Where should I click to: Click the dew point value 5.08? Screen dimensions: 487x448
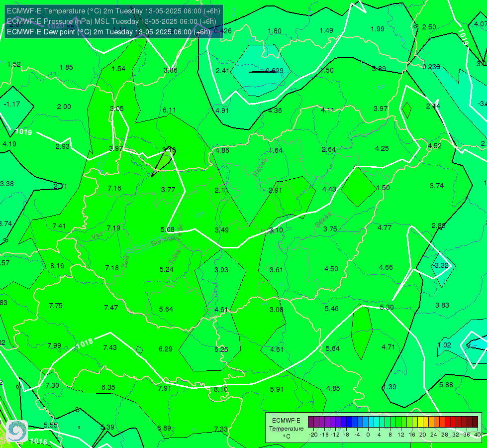coord(168,229)
